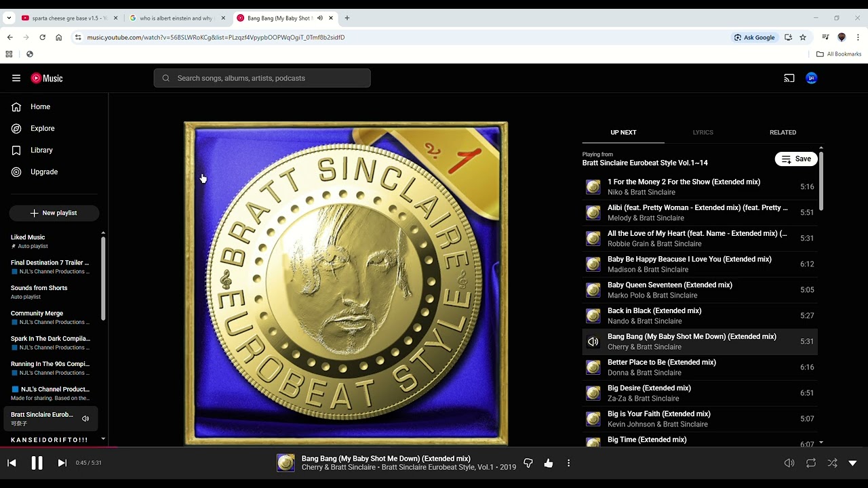
Task: Create a New playlist
Action: pos(54,213)
